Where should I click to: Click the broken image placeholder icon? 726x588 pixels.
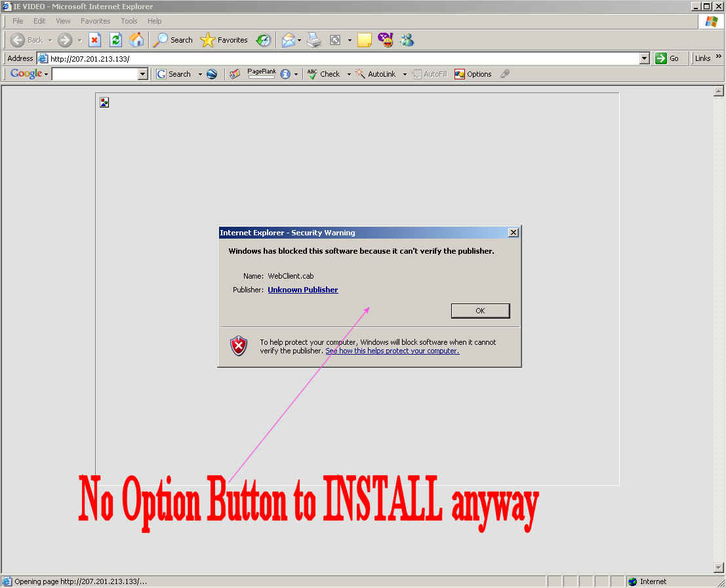pyautogui.click(x=104, y=102)
